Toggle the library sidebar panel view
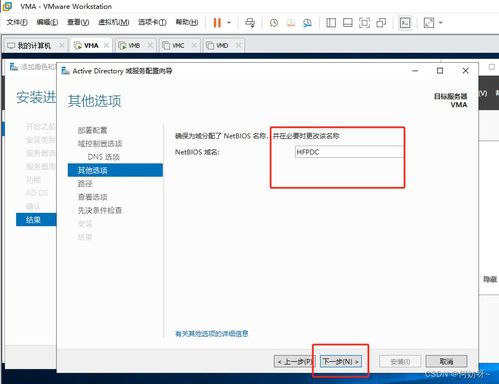The height and width of the screenshot is (384, 499). click(331, 23)
